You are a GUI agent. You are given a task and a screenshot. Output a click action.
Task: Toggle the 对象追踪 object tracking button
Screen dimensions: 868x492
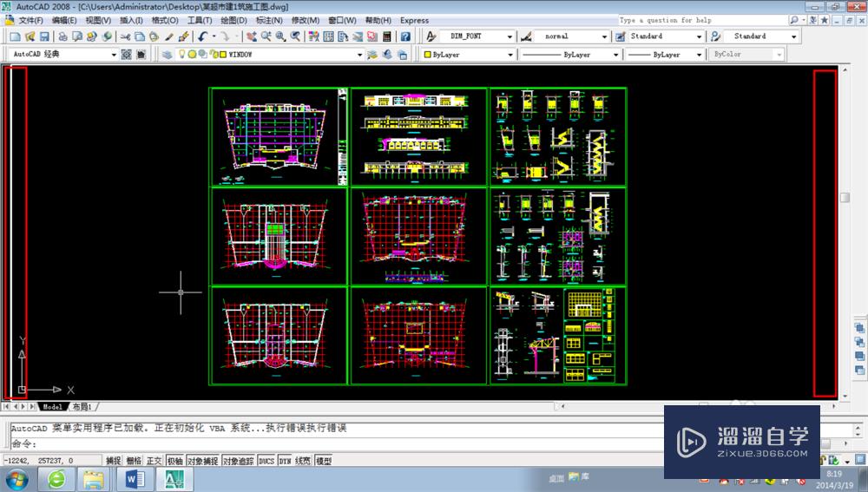click(x=239, y=461)
